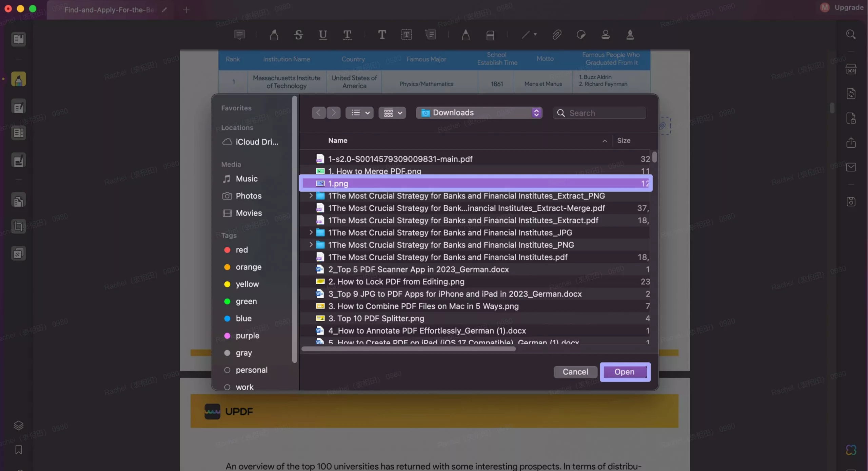Open the UPDF AI assistant icon
Viewport: 868px width, 471px height.
pyautogui.click(x=851, y=450)
